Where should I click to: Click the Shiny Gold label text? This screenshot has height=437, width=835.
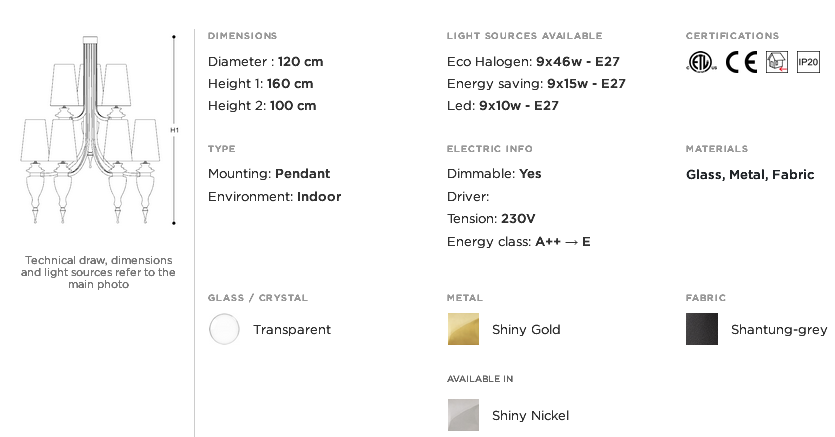(x=526, y=329)
